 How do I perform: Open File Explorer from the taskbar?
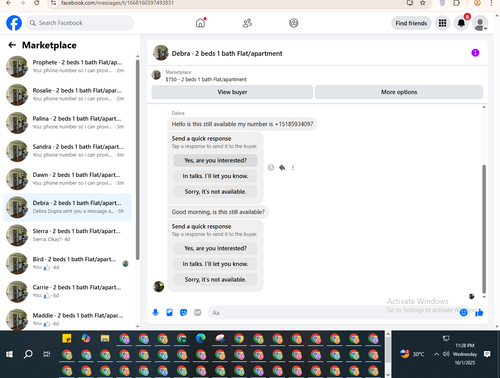[x=105, y=339]
